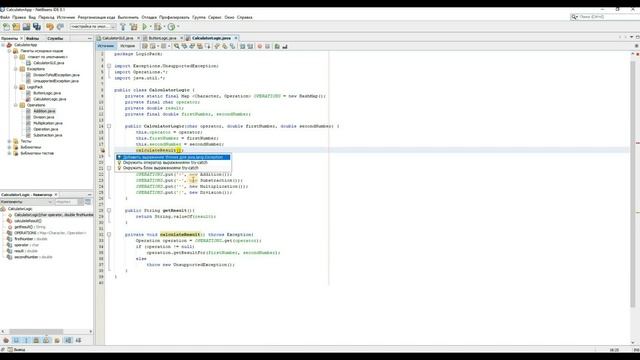The height and width of the screenshot is (360, 640).
Task: Toggle Show Static Members in Navigator
Action: [26, 340]
